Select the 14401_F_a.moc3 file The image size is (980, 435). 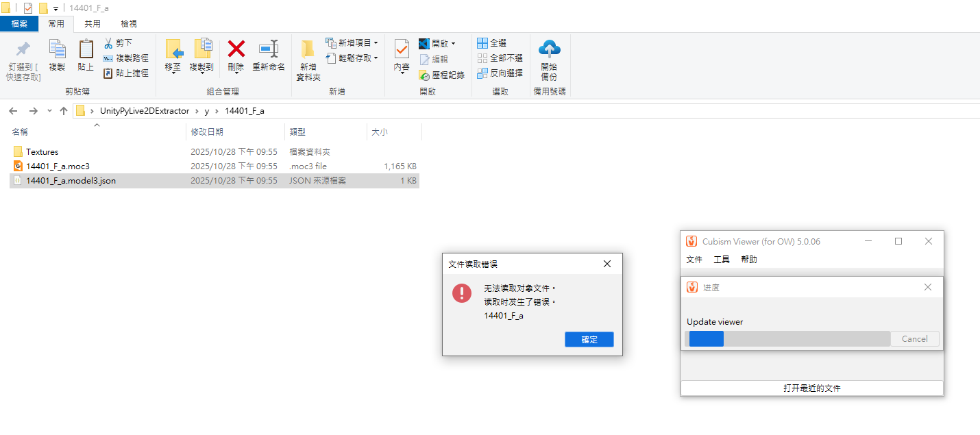pos(58,166)
